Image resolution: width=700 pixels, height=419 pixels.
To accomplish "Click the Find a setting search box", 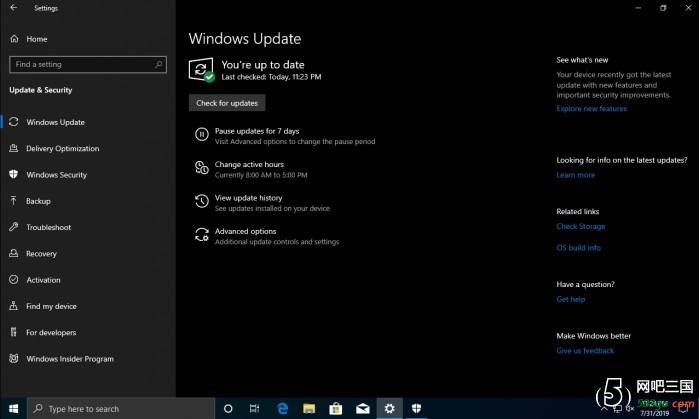I will (x=88, y=64).
